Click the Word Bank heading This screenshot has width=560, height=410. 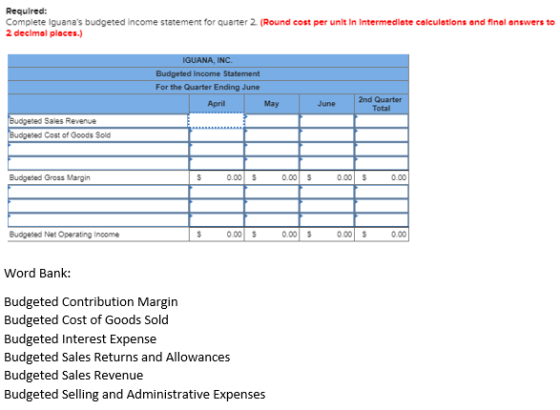click(38, 273)
